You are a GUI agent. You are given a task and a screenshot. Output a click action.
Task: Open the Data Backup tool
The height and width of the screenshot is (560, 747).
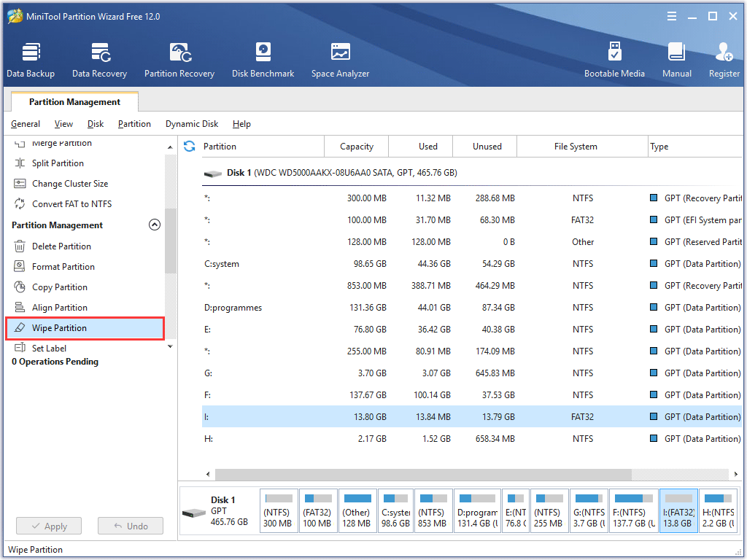point(31,60)
